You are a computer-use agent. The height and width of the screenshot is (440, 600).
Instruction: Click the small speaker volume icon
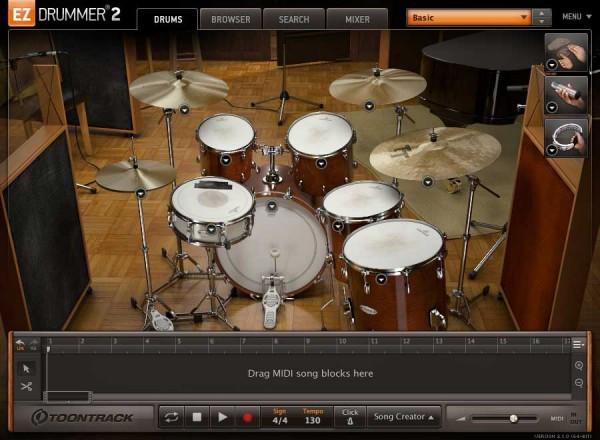coord(460,419)
